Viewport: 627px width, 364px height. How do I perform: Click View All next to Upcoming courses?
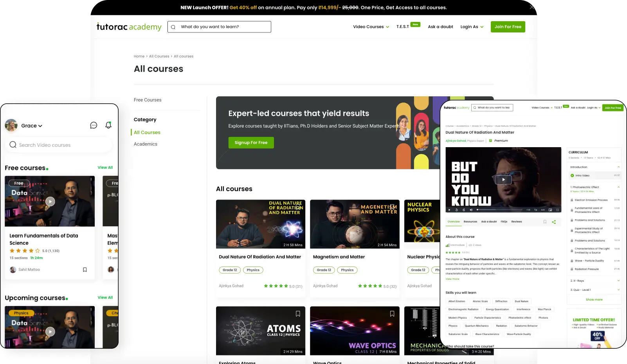[x=105, y=297]
